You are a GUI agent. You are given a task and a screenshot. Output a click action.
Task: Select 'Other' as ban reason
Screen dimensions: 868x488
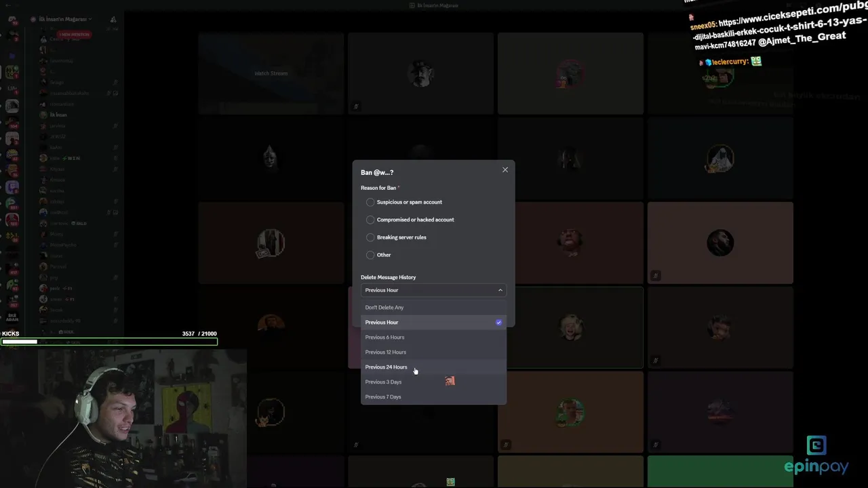(x=379, y=255)
